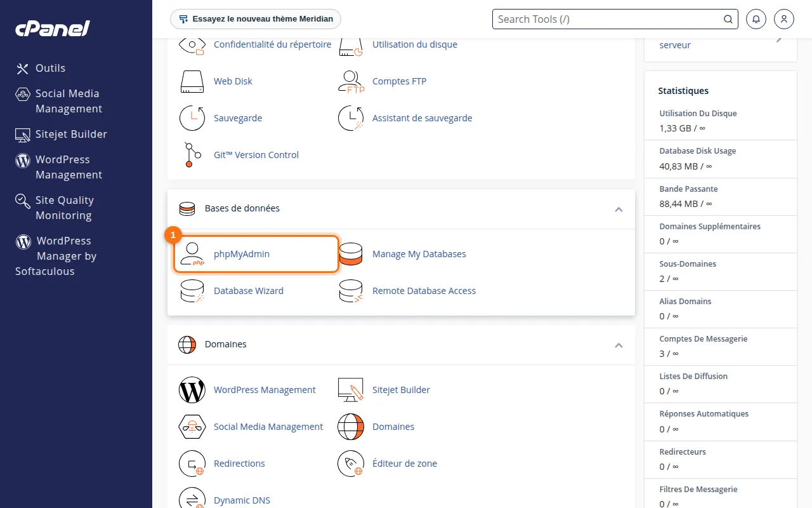Click the Alias Domains statistic label
This screenshot has height=508, width=812.
[x=685, y=301]
